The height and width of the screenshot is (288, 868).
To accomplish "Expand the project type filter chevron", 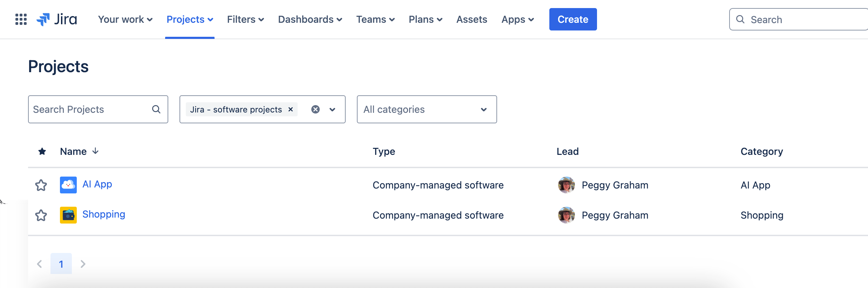I will [332, 109].
